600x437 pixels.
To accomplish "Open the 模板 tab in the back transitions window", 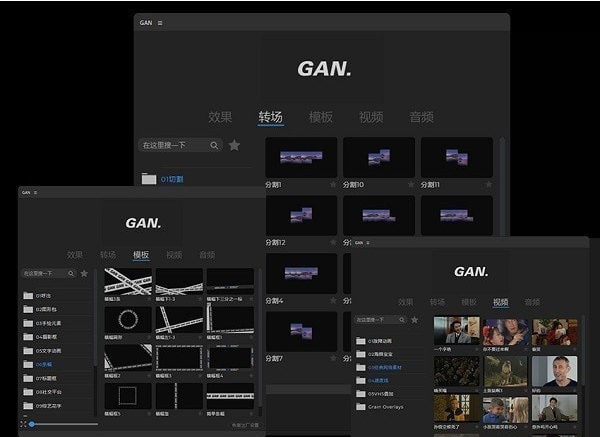I will (321, 117).
